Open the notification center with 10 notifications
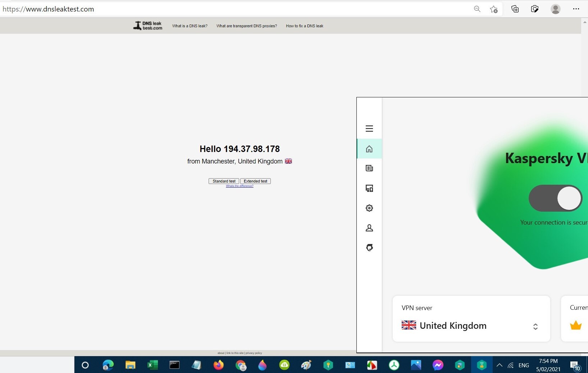The width and height of the screenshot is (588, 373). (575, 366)
